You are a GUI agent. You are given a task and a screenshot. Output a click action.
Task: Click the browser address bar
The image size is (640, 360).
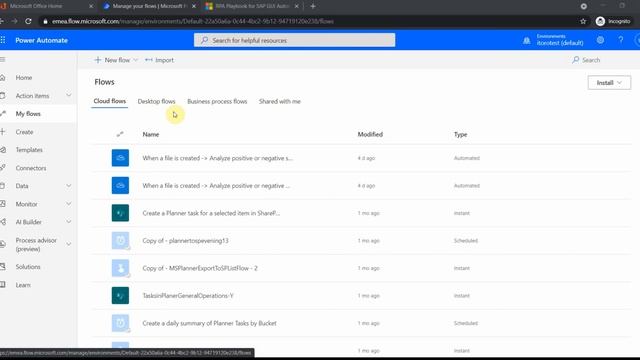pyautogui.click(x=310, y=21)
